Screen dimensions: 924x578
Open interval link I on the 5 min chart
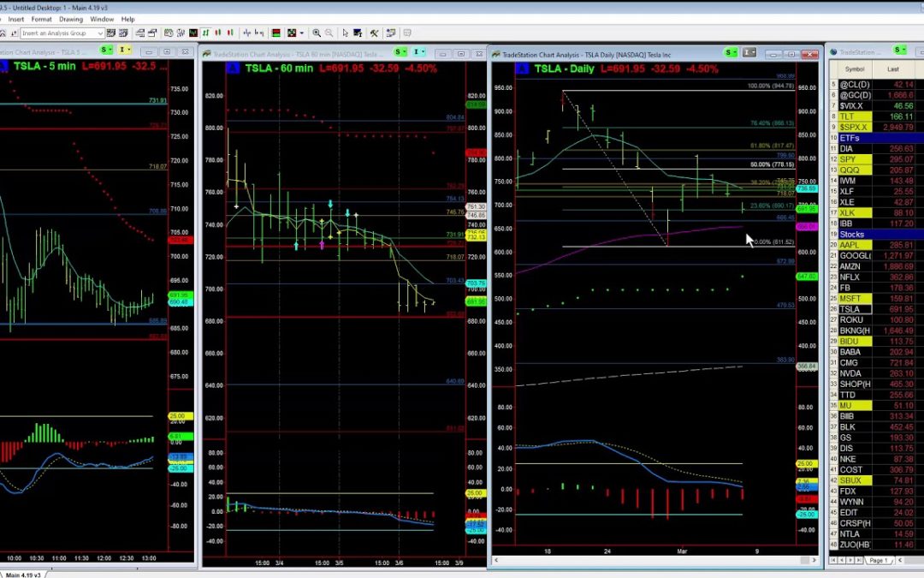point(124,50)
